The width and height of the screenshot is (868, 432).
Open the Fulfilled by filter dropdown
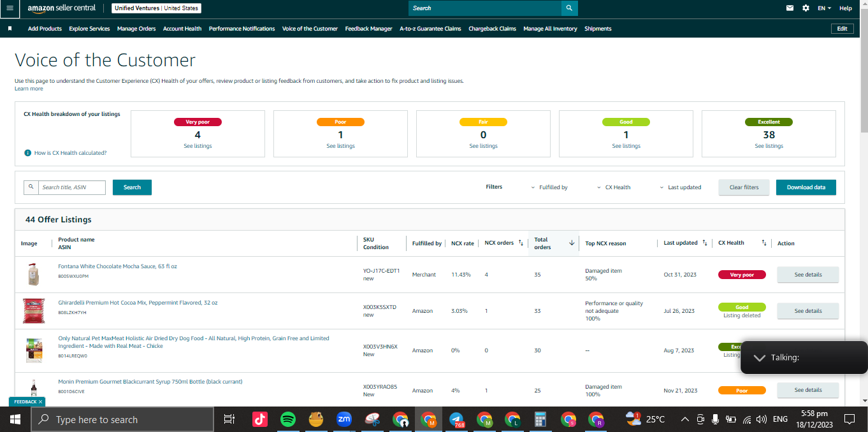pos(549,187)
